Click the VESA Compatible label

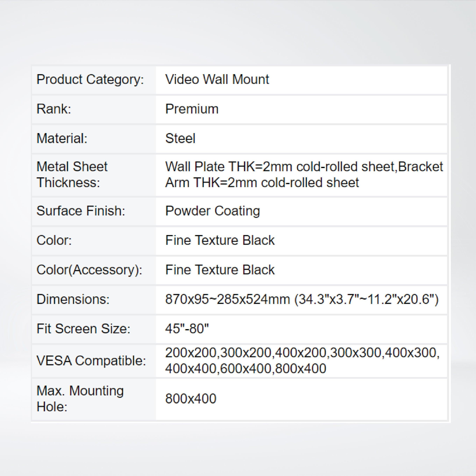coord(91,361)
